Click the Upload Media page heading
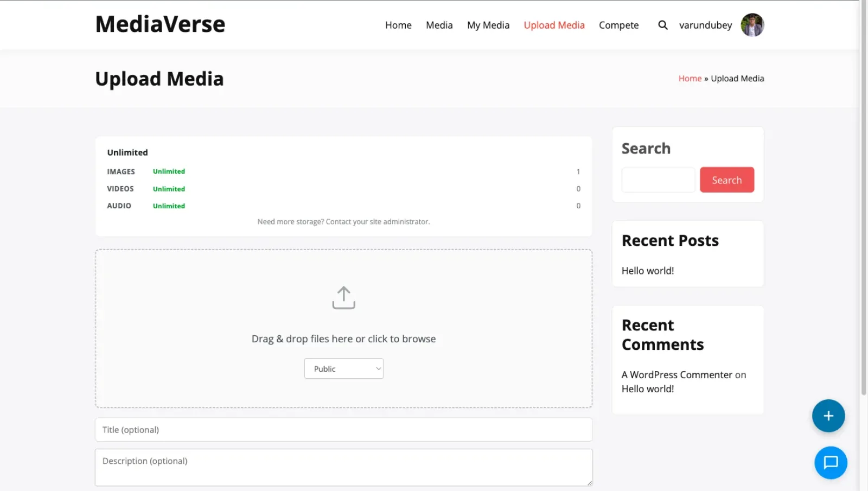Image resolution: width=868 pixels, height=491 pixels. coord(159,79)
